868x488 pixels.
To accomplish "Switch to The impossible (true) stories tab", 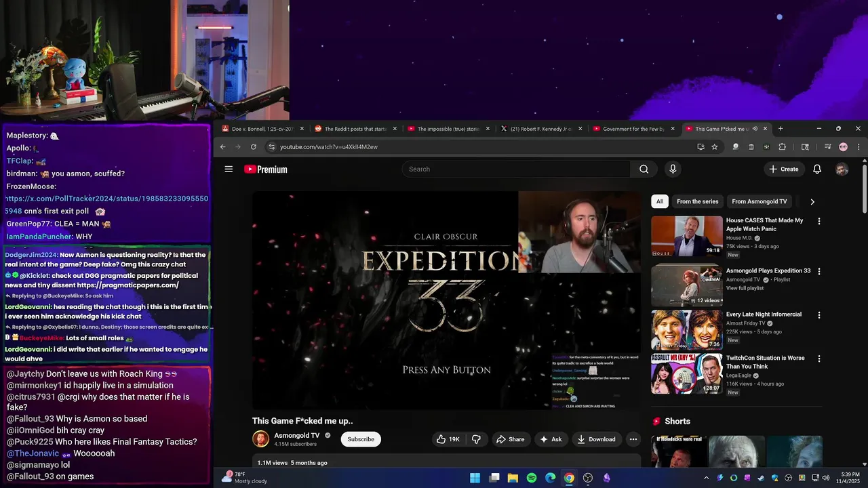I will tap(448, 129).
